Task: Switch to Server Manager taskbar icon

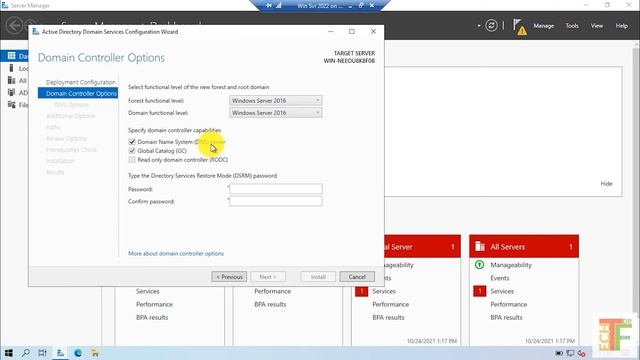Action: (x=60, y=353)
